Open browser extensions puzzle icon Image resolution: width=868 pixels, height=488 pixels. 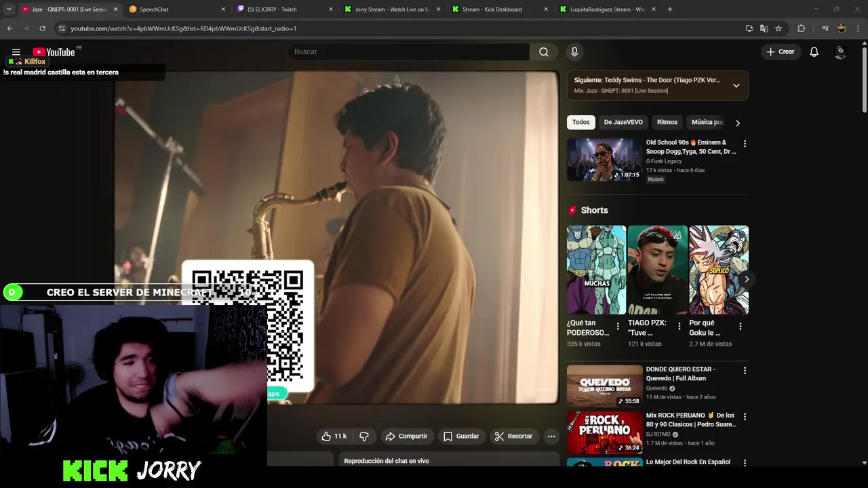coord(801,28)
